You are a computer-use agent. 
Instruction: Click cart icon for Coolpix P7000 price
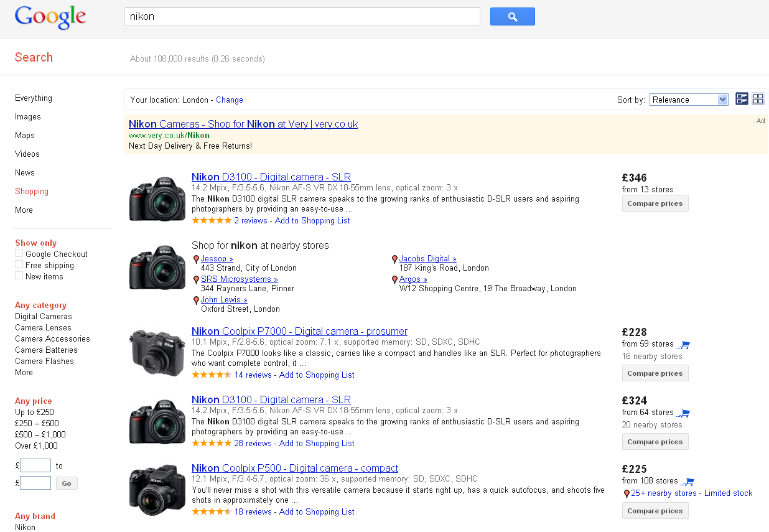coord(684,344)
